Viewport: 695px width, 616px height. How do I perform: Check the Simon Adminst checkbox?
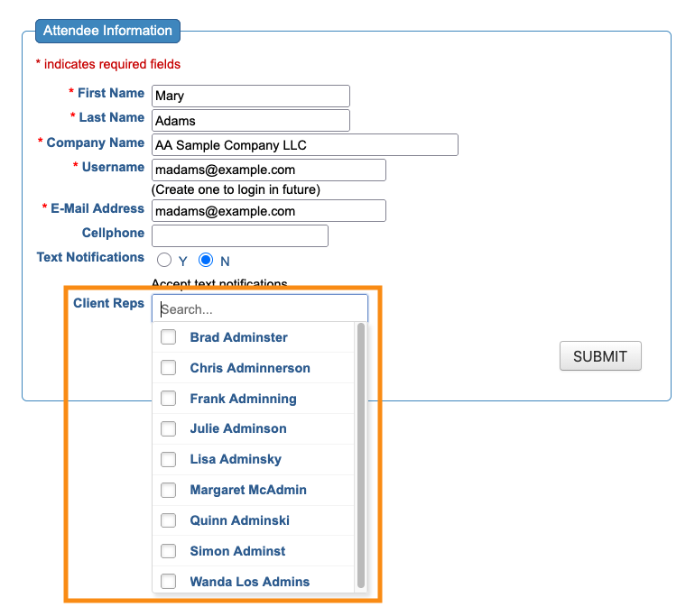coord(168,551)
